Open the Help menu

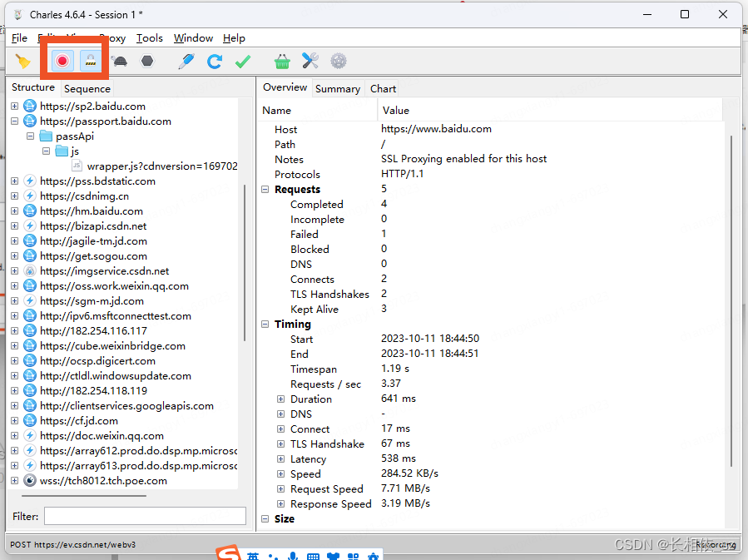coord(234,38)
